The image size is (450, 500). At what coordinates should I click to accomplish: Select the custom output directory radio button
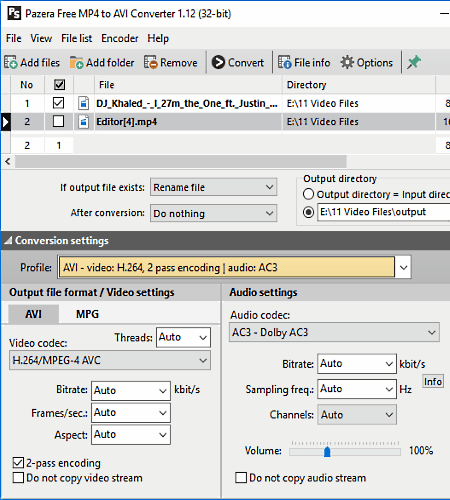pos(308,212)
